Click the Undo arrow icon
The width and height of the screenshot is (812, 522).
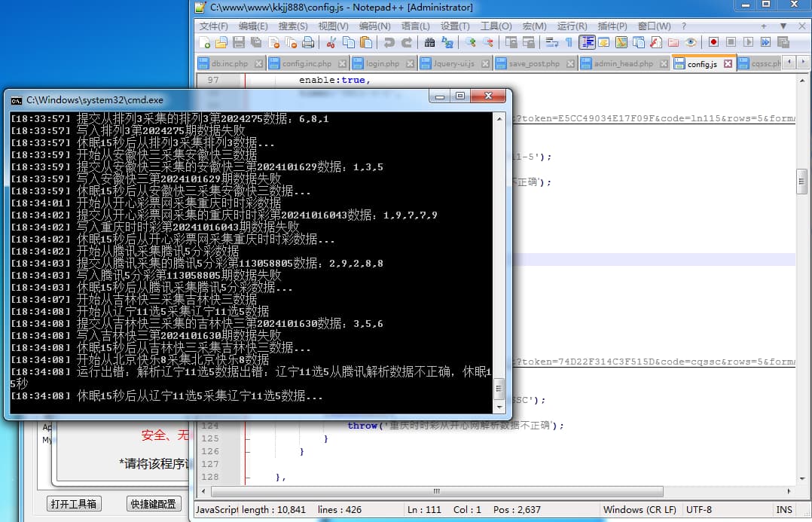[x=389, y=43]
